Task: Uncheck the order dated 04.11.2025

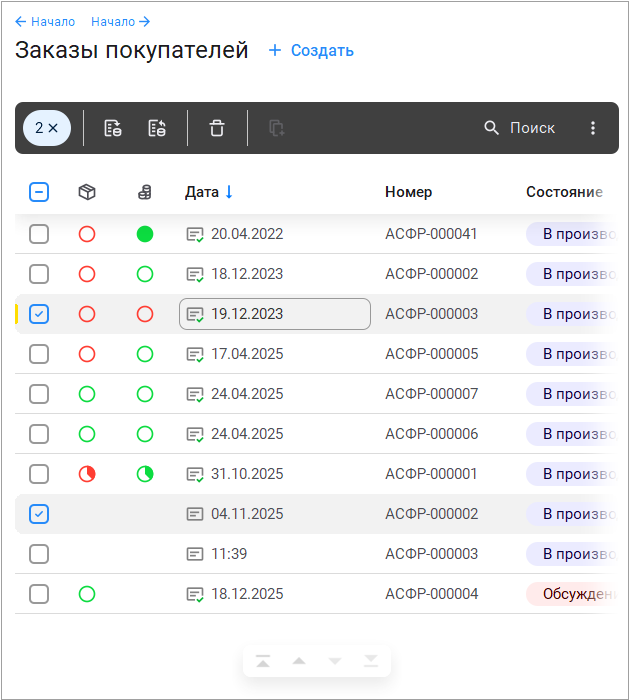Action: click(x=39, y=514)
